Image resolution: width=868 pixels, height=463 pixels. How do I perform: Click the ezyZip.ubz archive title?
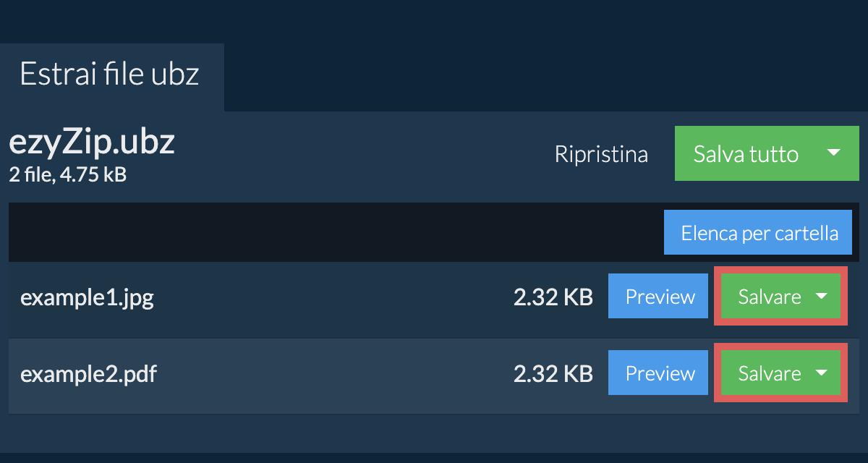click(91, 143)
